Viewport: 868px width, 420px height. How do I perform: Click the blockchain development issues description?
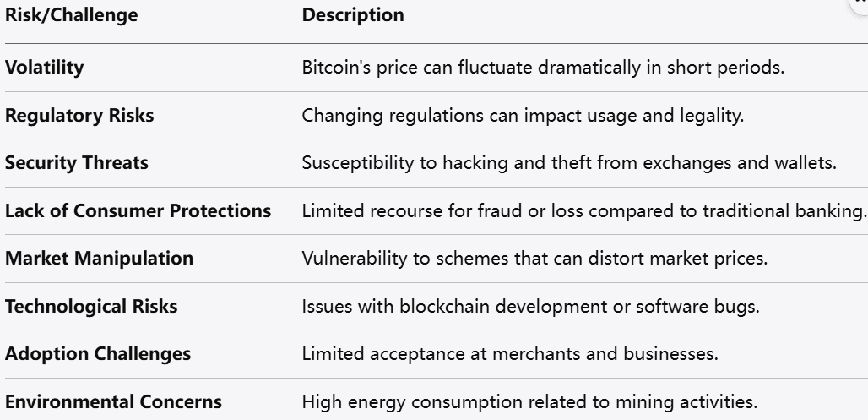[530, 307]
